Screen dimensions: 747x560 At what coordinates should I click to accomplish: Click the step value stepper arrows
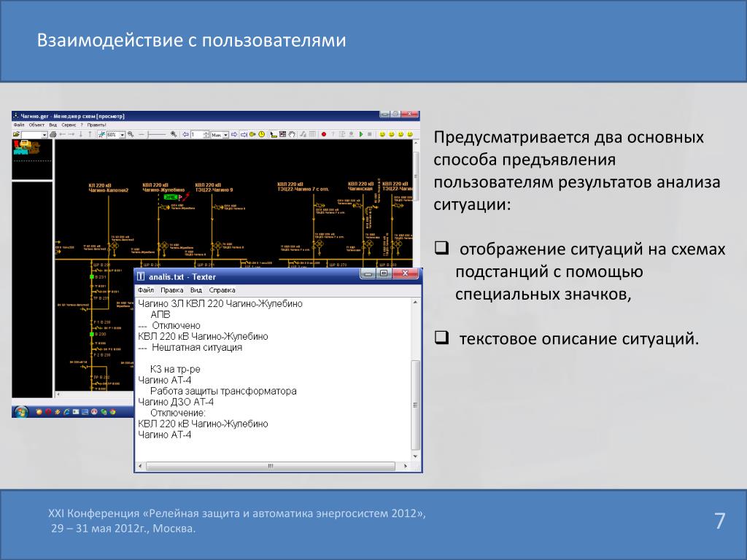tap(206, 135)
